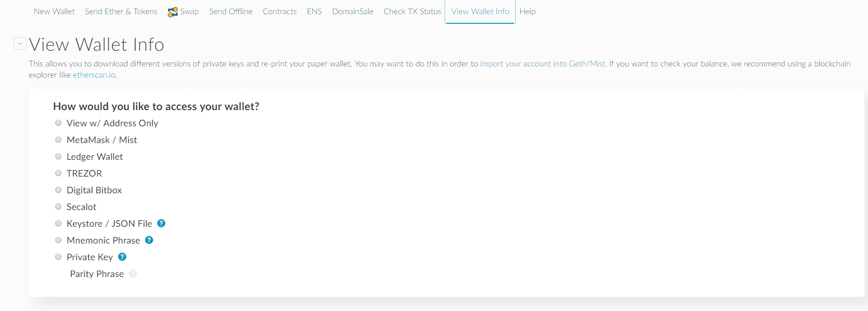Open the New Wallet tab
The image size is (868, 311).
54,12
